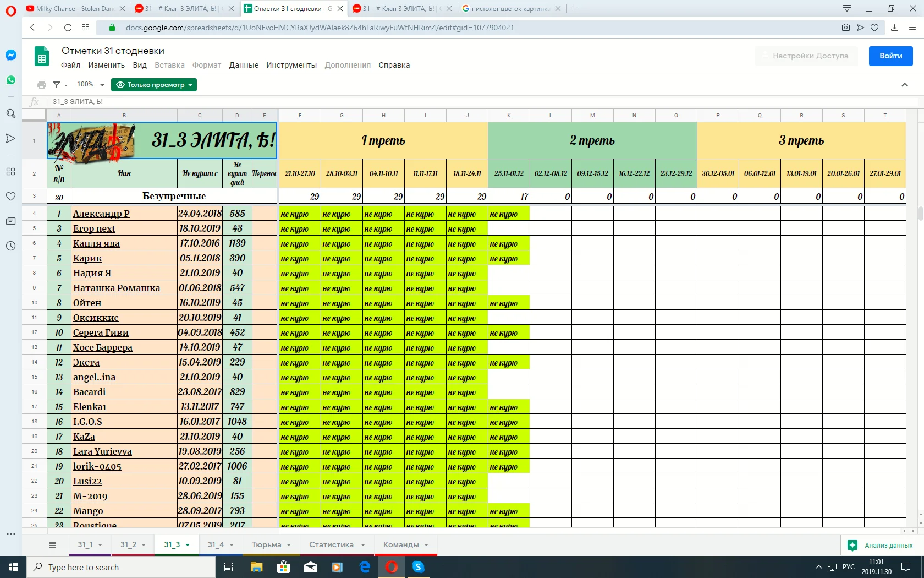This screenshot has height=578, width=924.
Task: Send page to My Flow with arrow icon
Action: pos(860,28)
